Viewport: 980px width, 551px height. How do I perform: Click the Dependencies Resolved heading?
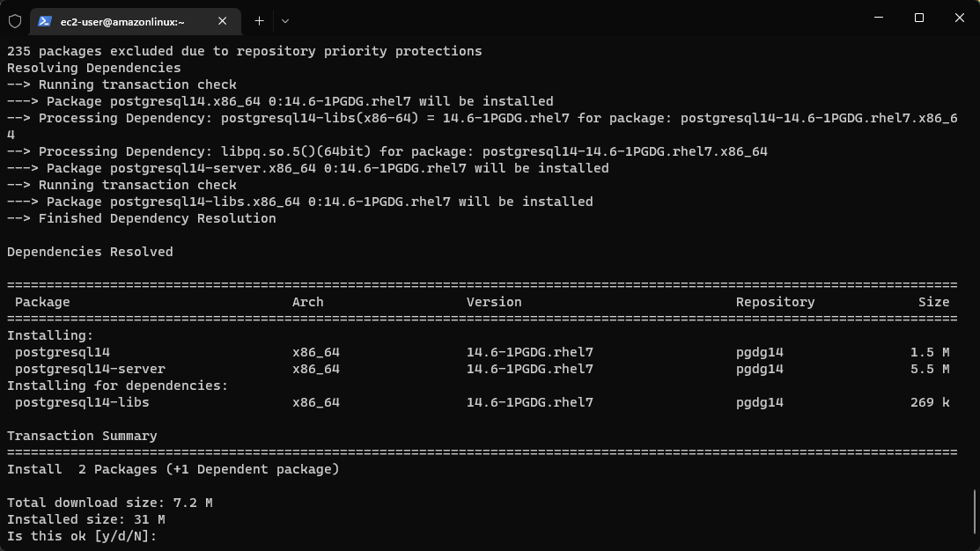coord(89,251)
